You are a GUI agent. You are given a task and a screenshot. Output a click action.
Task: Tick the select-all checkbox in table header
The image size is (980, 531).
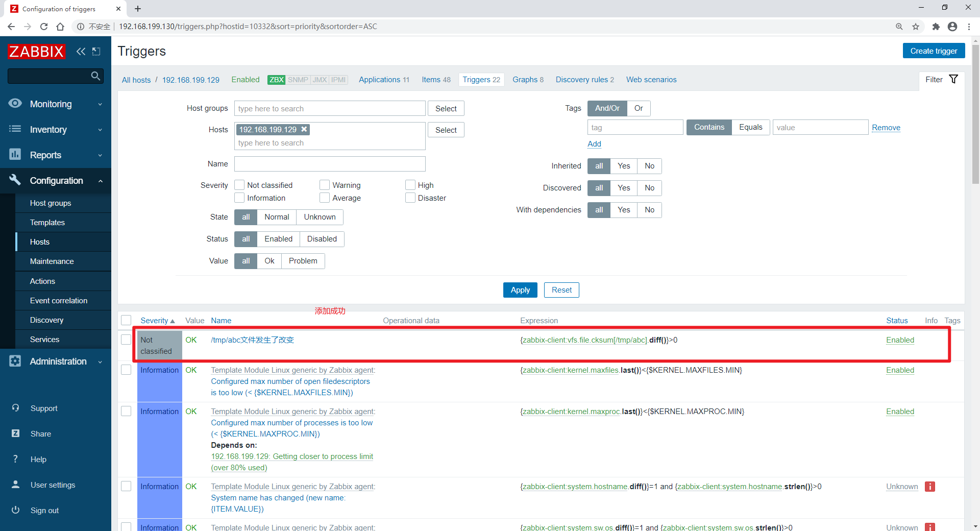(126, 320)
